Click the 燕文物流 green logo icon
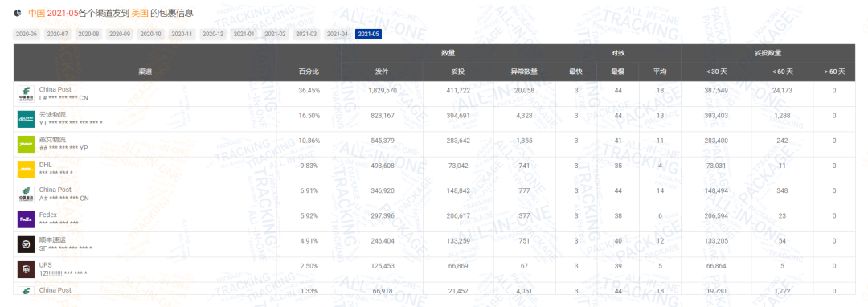The image size is (868, 307). (26, 144)
